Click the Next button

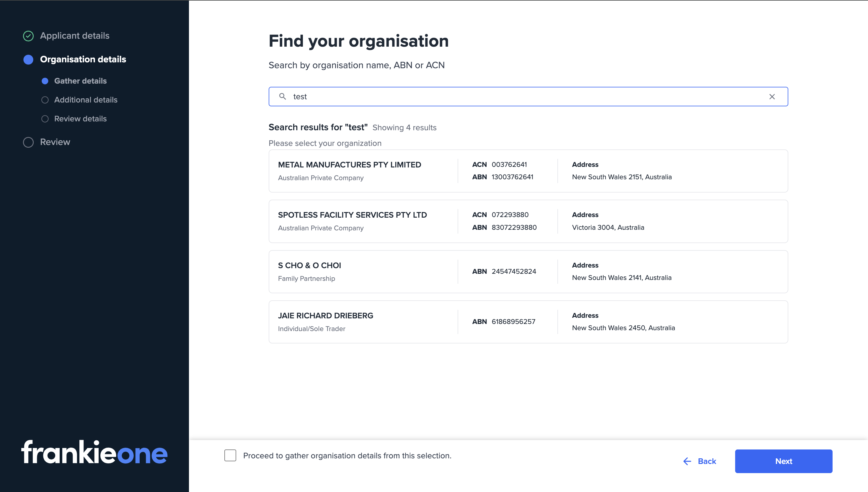click(x=784, y=461)
